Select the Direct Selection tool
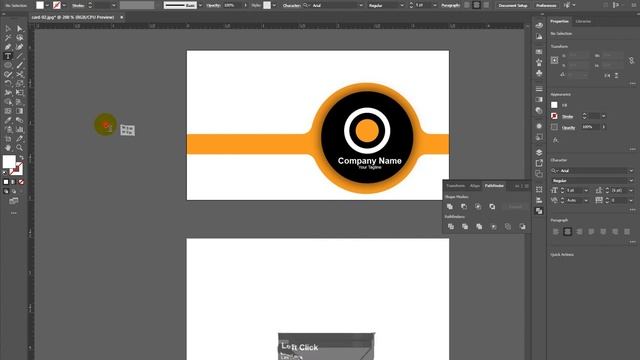The image size is (640, 360). pos(20,28)
